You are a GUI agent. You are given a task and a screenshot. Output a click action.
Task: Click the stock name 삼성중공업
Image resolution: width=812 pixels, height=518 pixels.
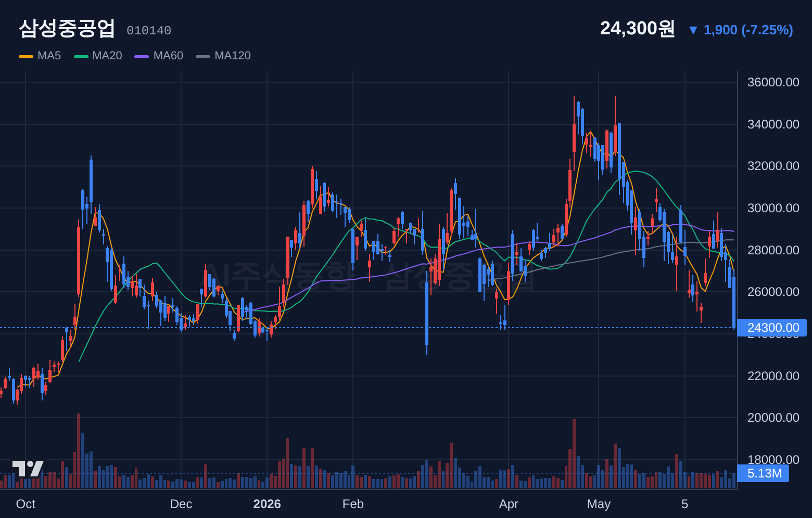pos(67,29)
